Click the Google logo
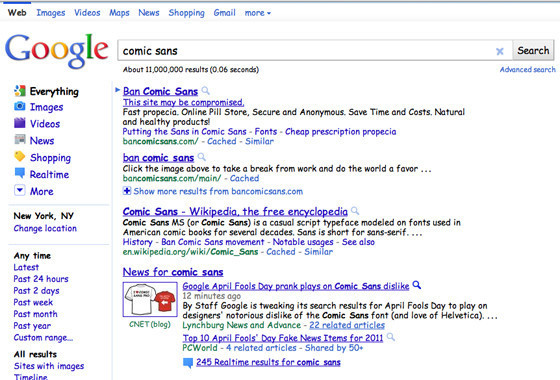Screen dimensions: 560x380 tap(56, 50)
